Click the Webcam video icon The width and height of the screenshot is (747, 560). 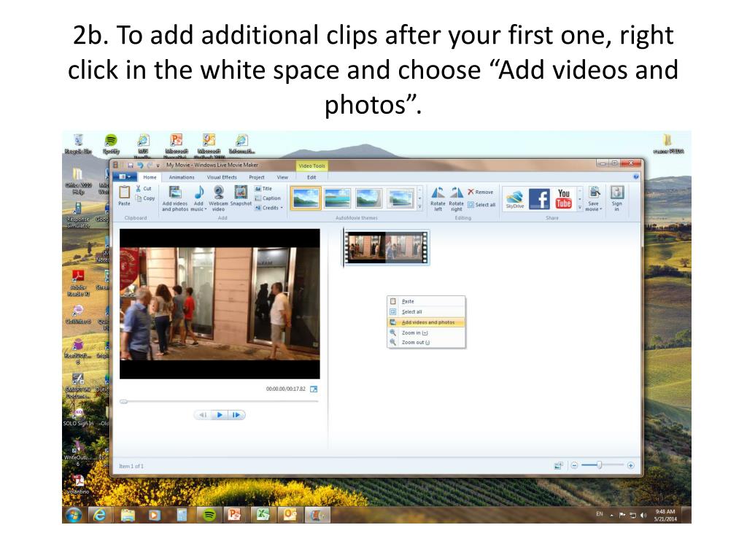click(219, 192)
